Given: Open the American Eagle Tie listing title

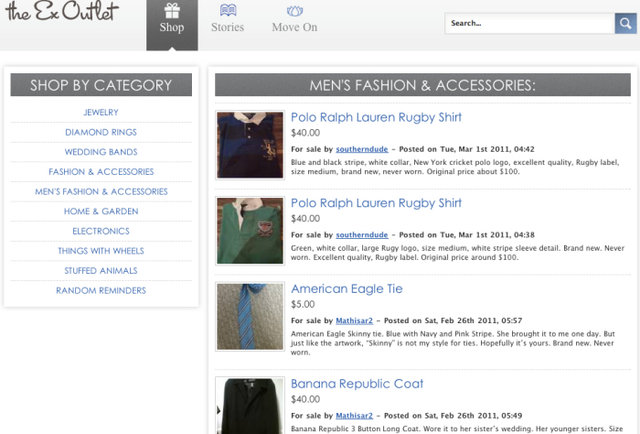Looking at the screenshot, I should coord(347,289).
